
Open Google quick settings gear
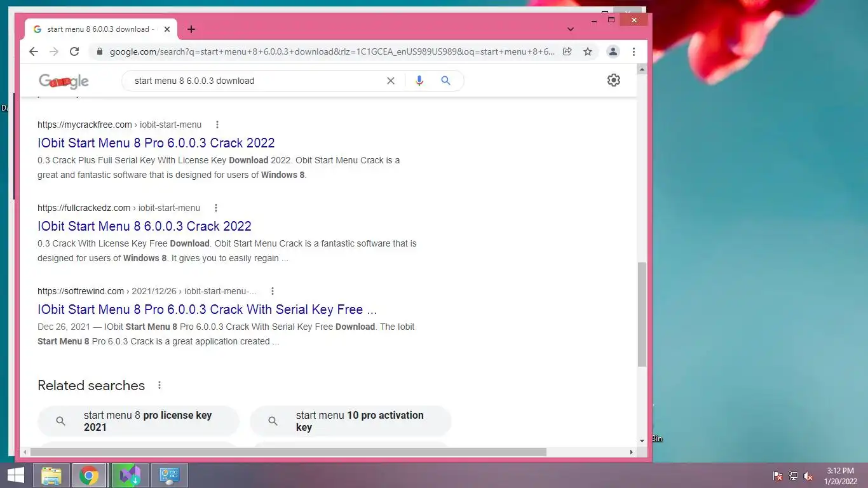613,80
